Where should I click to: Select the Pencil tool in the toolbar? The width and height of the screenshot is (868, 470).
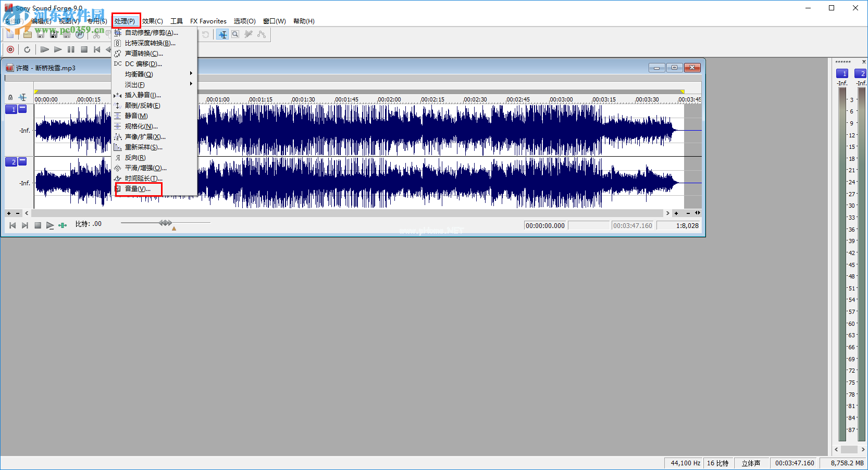click(x=249, y=34)
